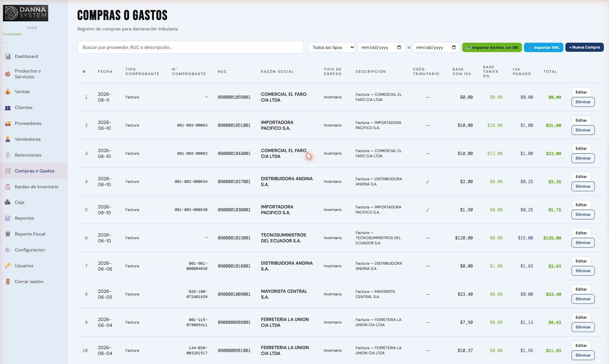This screenshot has height=364, width=609.
Task: Open the end date calendar picker
Action: pyautogui.click(x=454, y=47)
